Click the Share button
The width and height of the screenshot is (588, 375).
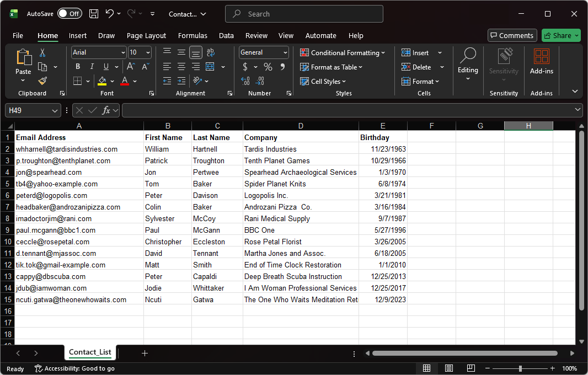tap(561, 35)
